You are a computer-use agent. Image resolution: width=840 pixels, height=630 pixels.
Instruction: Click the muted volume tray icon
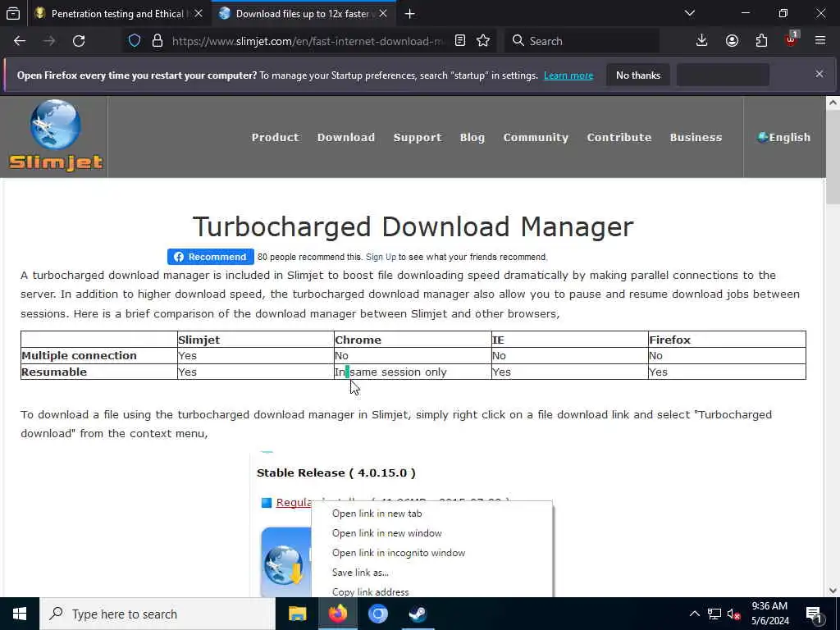pos(733,614)
